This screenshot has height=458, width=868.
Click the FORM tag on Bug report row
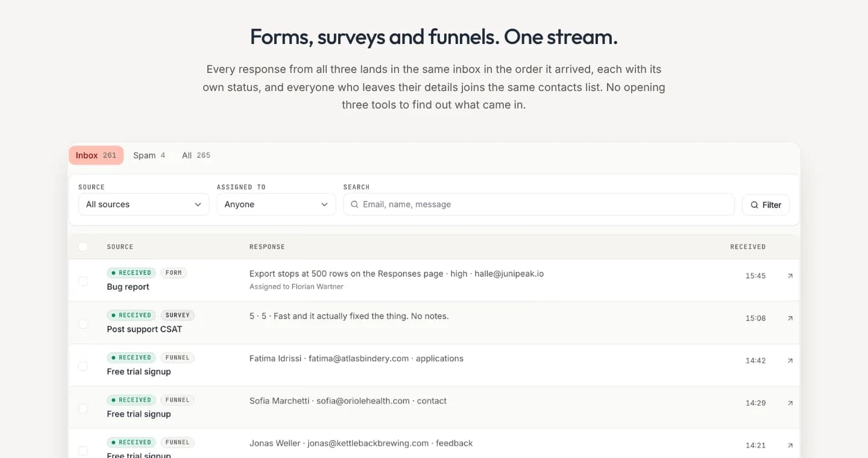pos(174,273)
